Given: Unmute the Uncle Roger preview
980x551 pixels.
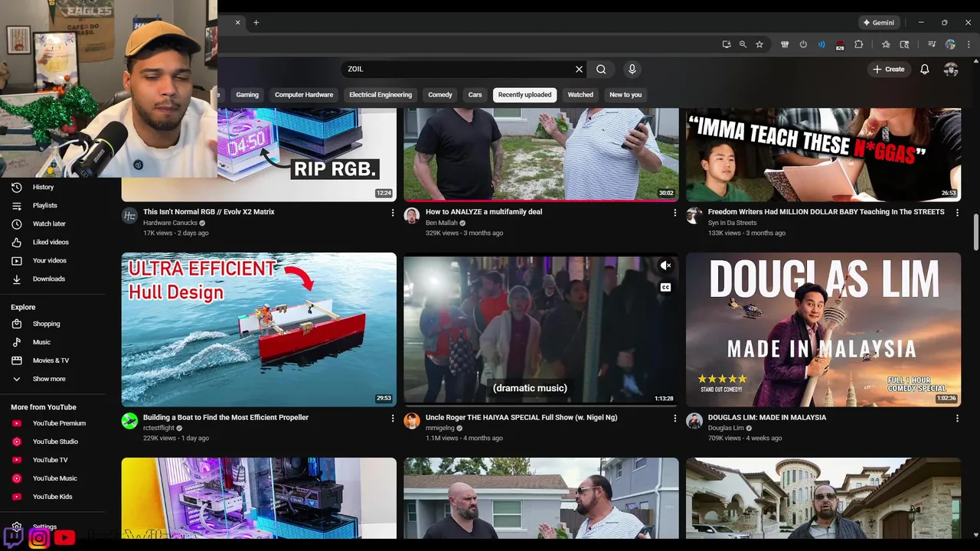Looking at the screenshot, I should coord(665,266).
